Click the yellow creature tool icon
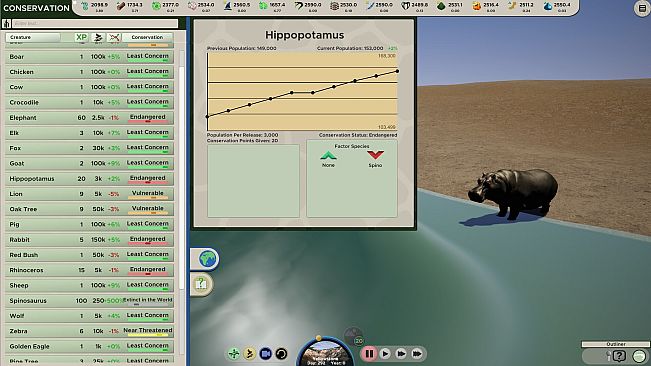This screenshot has height=366, width=651. (250, 354)
